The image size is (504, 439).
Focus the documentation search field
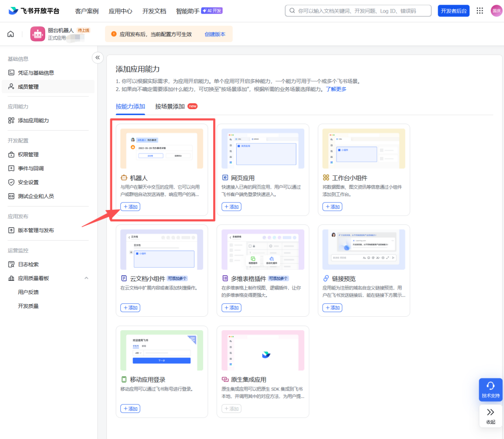pos(358,11)
